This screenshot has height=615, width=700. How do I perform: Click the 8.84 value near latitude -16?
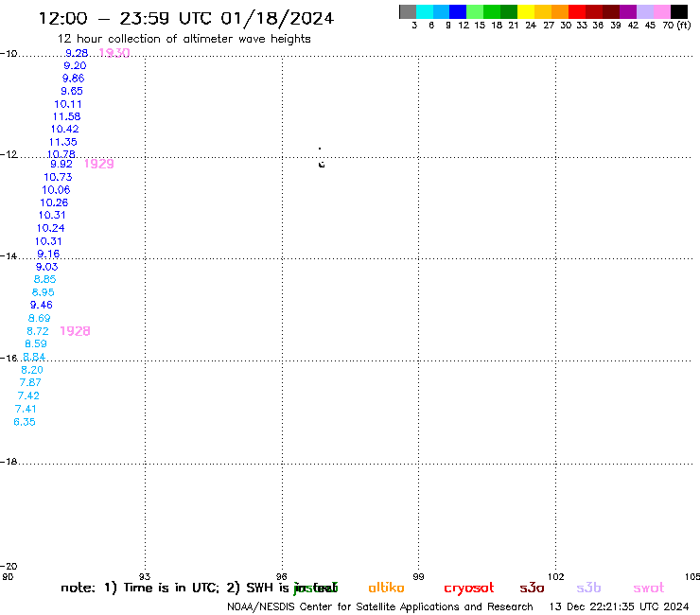34,357
